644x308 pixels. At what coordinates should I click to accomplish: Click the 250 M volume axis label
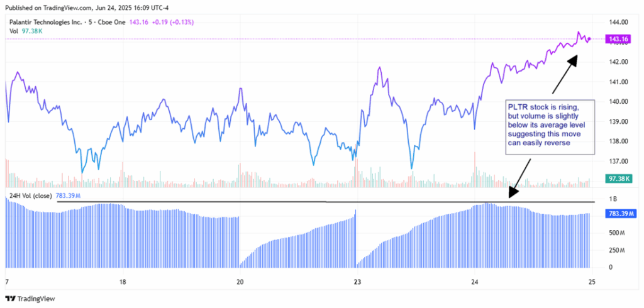(617, 250)
